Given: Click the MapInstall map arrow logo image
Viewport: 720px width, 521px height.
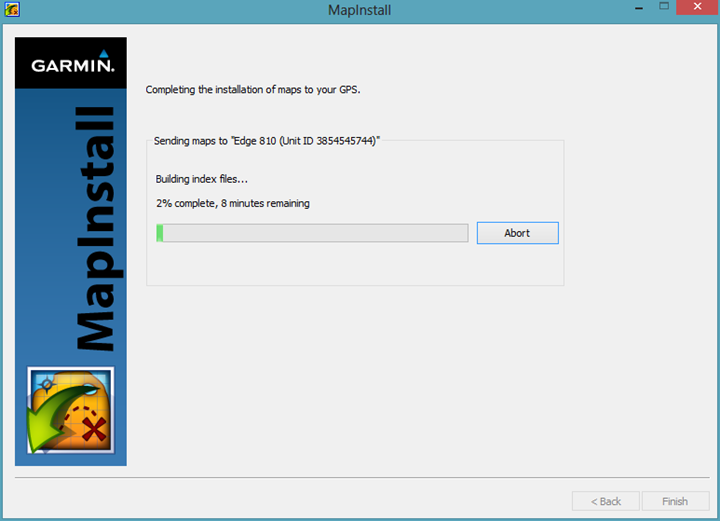Looking at the screenshot, I should click(x=71, y=410).
